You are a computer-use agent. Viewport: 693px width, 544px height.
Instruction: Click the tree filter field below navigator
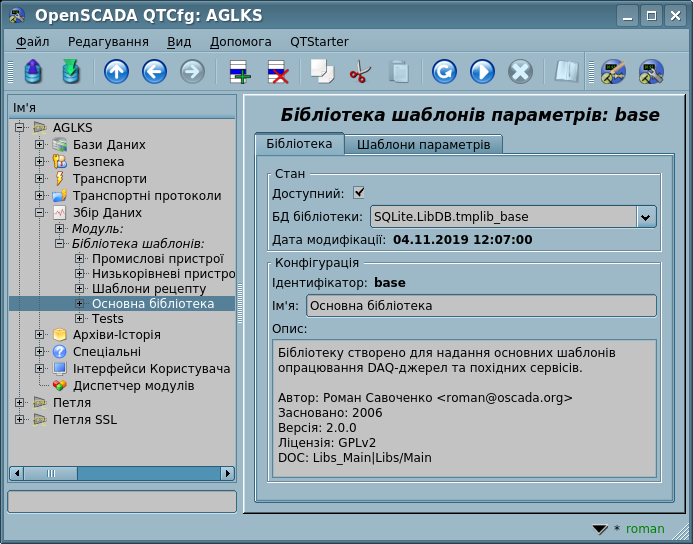122,502
